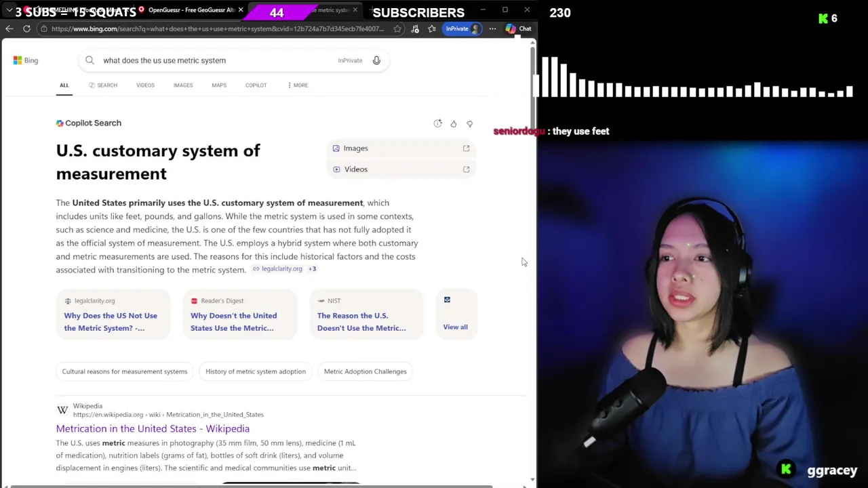Switch to the VIDEOS tab
This screenshot has height=488, width=868.
[145, 85]
